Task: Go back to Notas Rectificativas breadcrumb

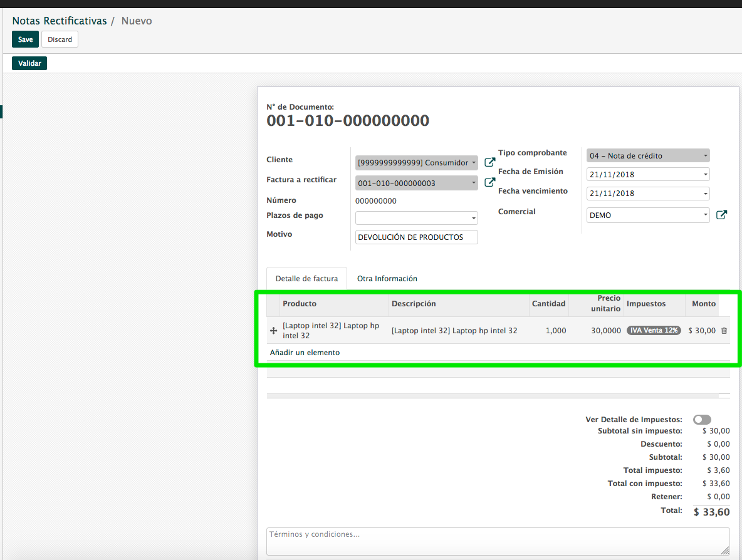Action: click(x=60, y=21)
